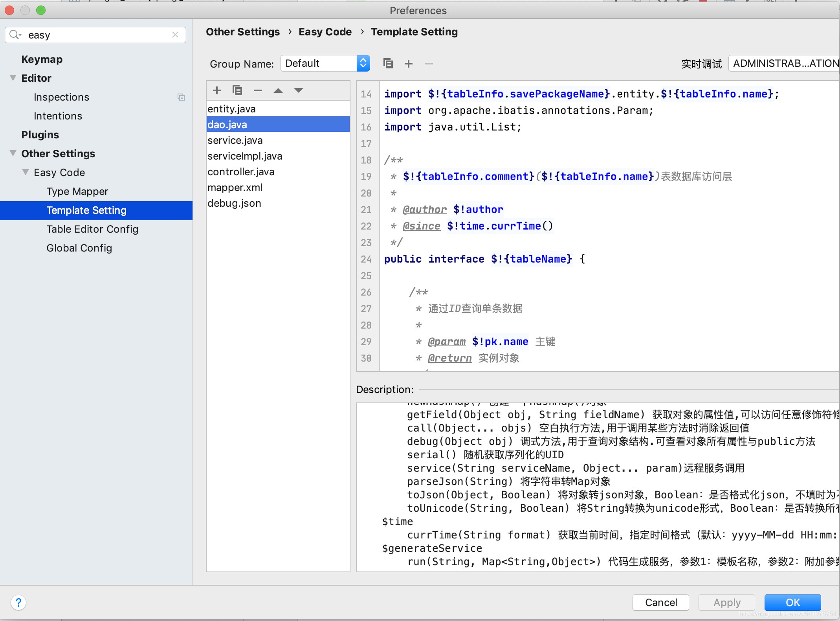Click the @since tag on line 22

pyautogui.click(x=422, y=226)
